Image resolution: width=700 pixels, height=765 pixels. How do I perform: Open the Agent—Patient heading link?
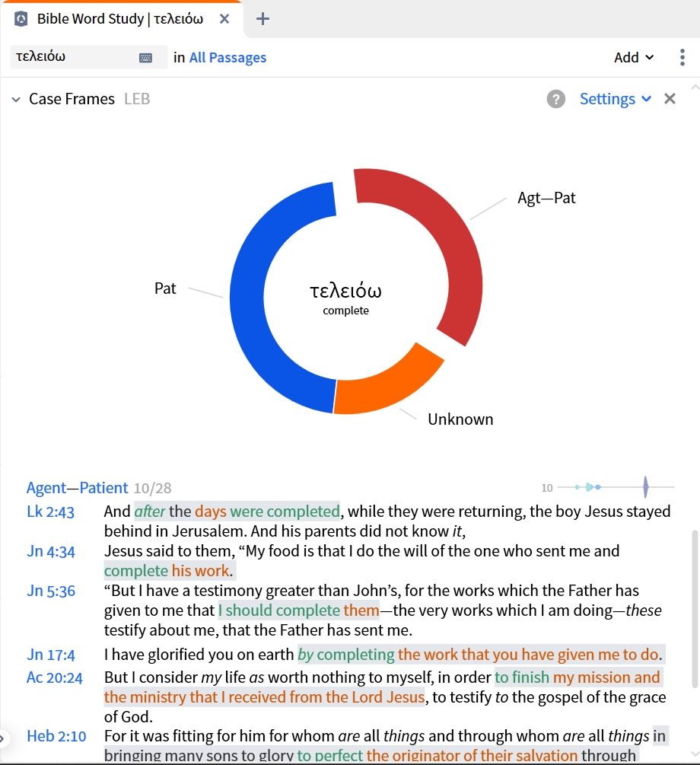click(77, 488)
